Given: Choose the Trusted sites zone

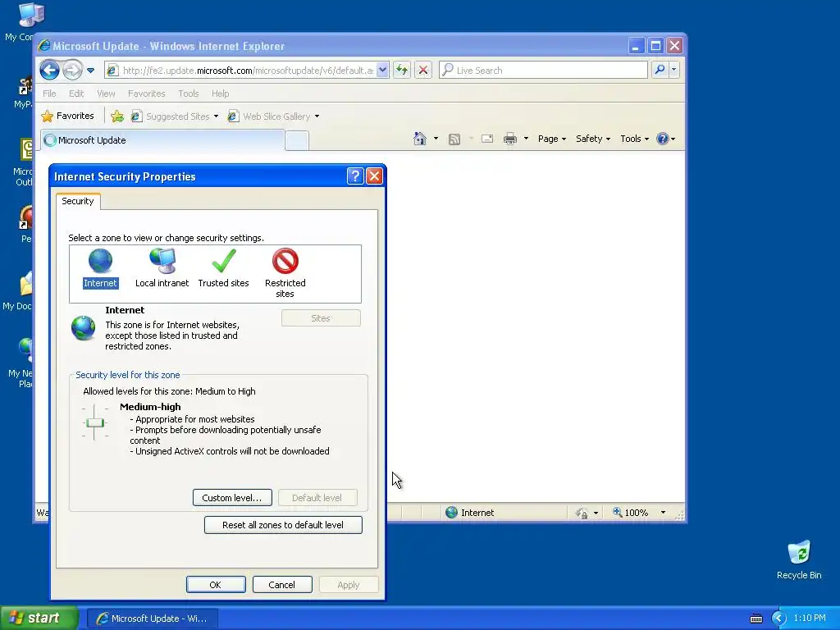Looking at the screenshot, I should tap(223, 268).
